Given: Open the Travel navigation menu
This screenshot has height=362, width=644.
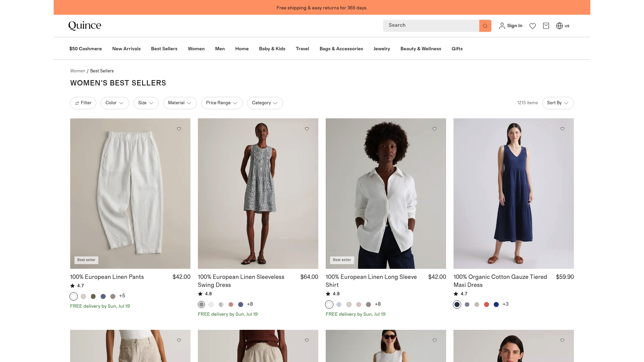Looking at the screenshot, I should (x=303, y=49).
